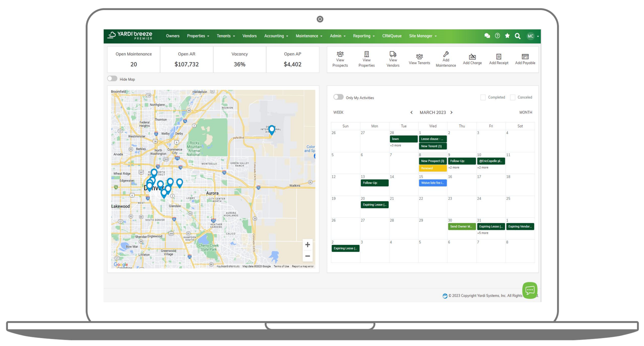This screenshot has width=644, height=346.
Task: Click the favorites star icon
Action: point(507,36)
